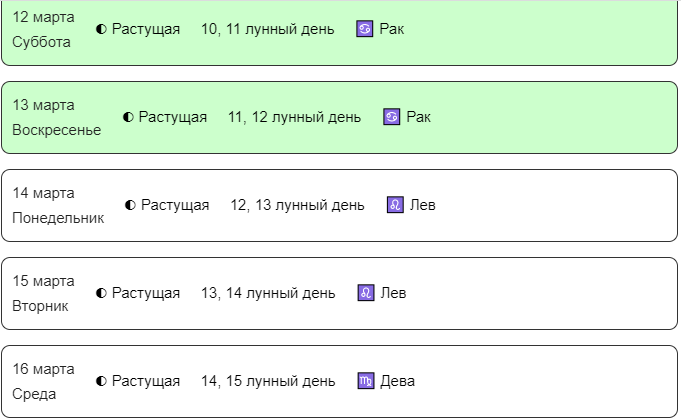Click the Leo zodiac icon for 15 марта
This screenshot has height=418, width=681.
click(x=366, y=293)
